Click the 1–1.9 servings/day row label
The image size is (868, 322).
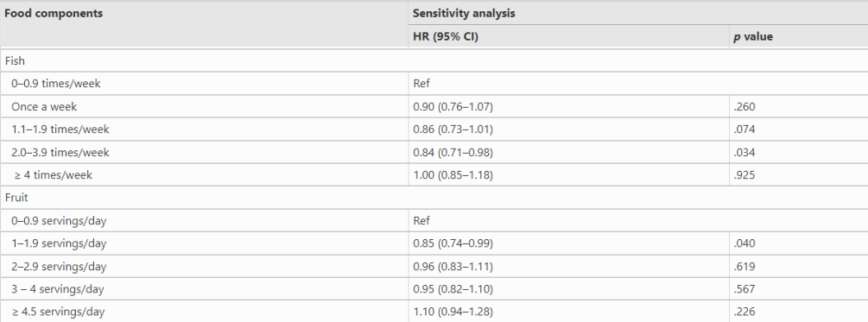58,243
